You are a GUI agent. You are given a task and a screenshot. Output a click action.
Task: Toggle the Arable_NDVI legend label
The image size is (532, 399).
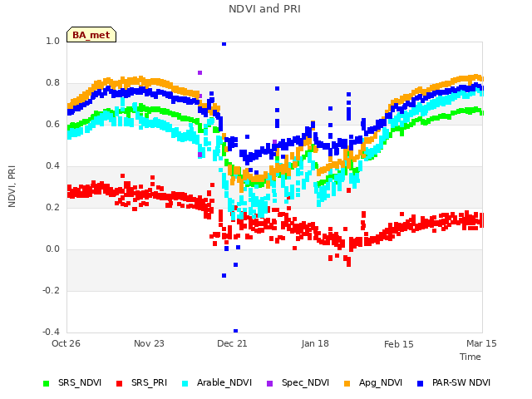point(224,382)
